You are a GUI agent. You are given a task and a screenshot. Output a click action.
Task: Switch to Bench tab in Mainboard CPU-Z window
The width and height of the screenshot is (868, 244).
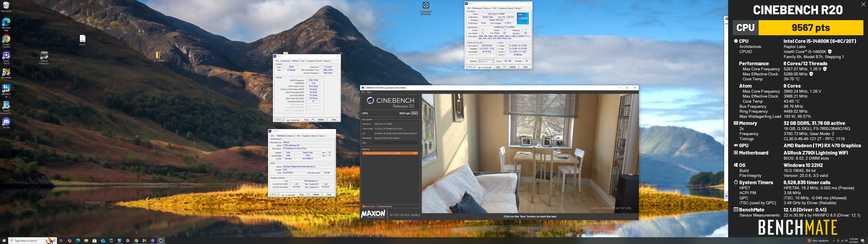click(x=314, y=136)
